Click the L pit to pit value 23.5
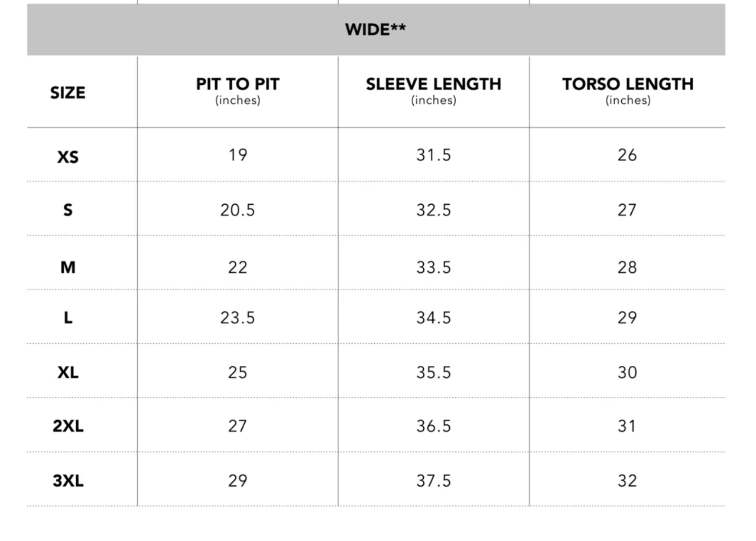The image size is (756, 541). pos(238,318)
